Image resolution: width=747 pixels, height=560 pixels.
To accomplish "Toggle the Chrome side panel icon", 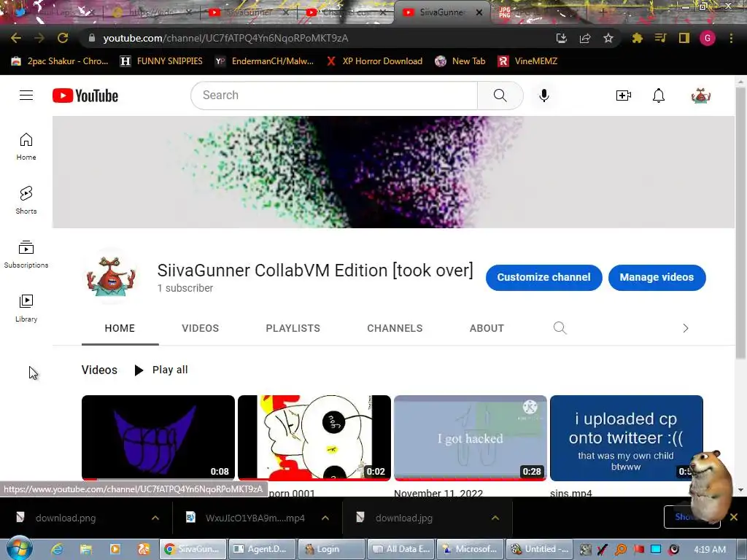I will point(684,38).
